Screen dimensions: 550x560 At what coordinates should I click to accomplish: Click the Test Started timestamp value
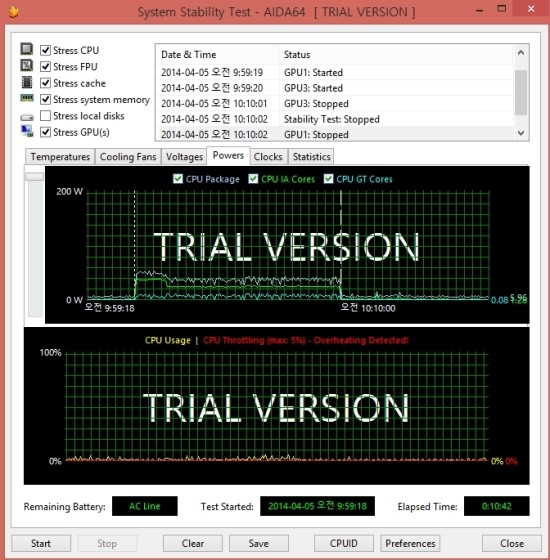317,506
